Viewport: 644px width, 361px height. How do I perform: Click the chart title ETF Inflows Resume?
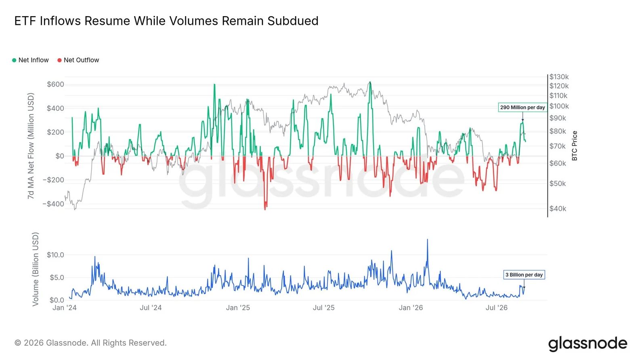pos(166,21)
